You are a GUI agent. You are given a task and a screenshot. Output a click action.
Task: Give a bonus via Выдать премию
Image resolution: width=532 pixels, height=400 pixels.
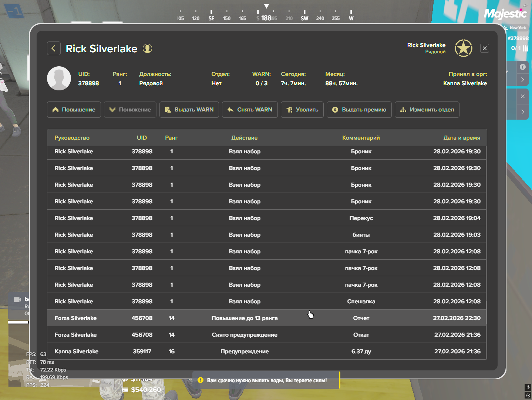click(x=359, y=110)
